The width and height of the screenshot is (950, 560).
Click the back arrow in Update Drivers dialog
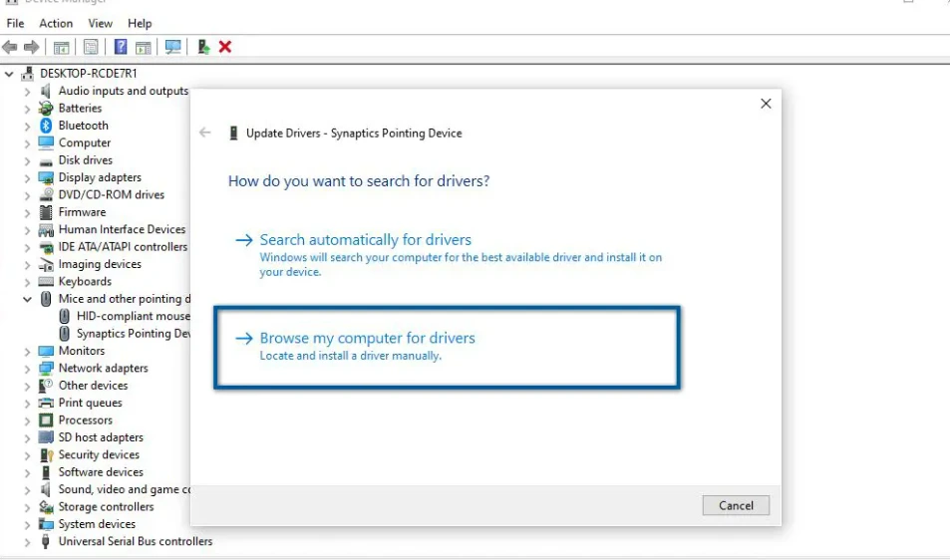pyautogui.click(x=204, y=133)
